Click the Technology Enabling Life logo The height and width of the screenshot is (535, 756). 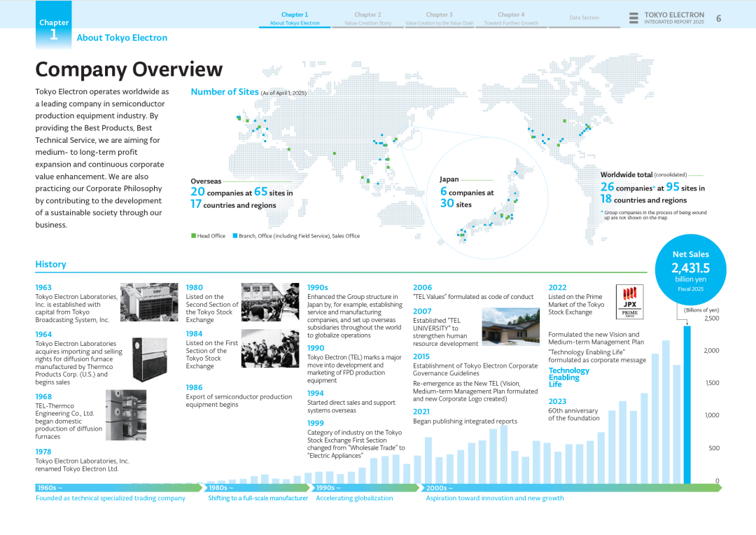(568, 377)
